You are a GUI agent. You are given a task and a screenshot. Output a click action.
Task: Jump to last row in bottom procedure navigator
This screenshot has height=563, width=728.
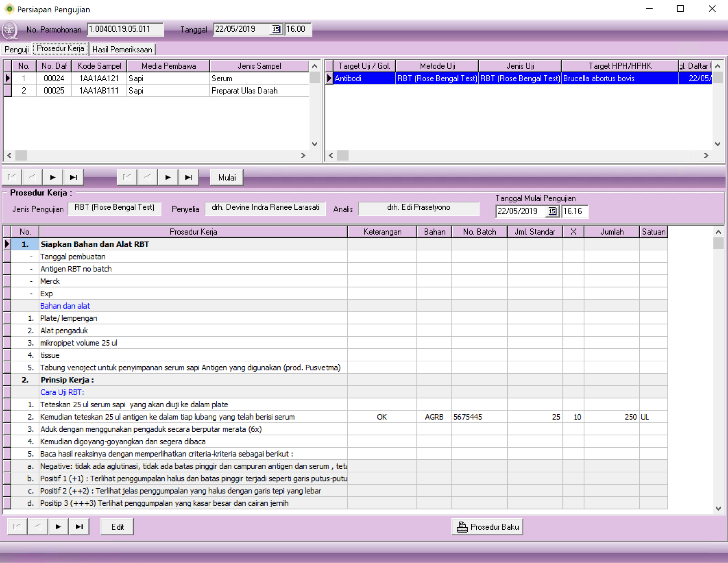point(79,527)
